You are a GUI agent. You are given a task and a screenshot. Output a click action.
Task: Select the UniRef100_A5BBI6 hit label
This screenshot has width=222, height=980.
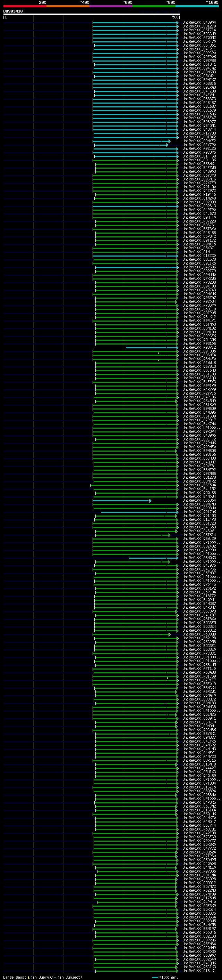pos(199,84)
